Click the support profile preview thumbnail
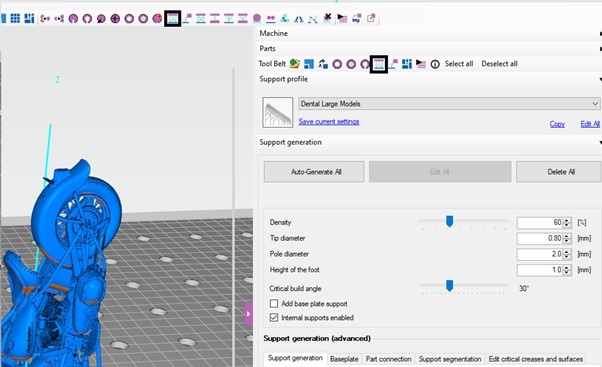 click(x=278, y=112)
